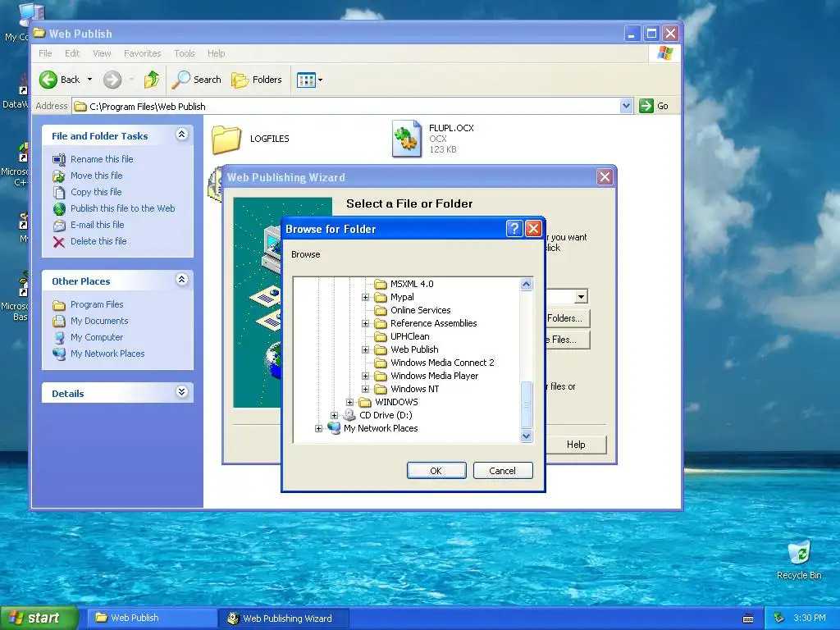840x630 pixels.
Task: Select the LOGFILES folder icon
Action: tap(226, 139)
